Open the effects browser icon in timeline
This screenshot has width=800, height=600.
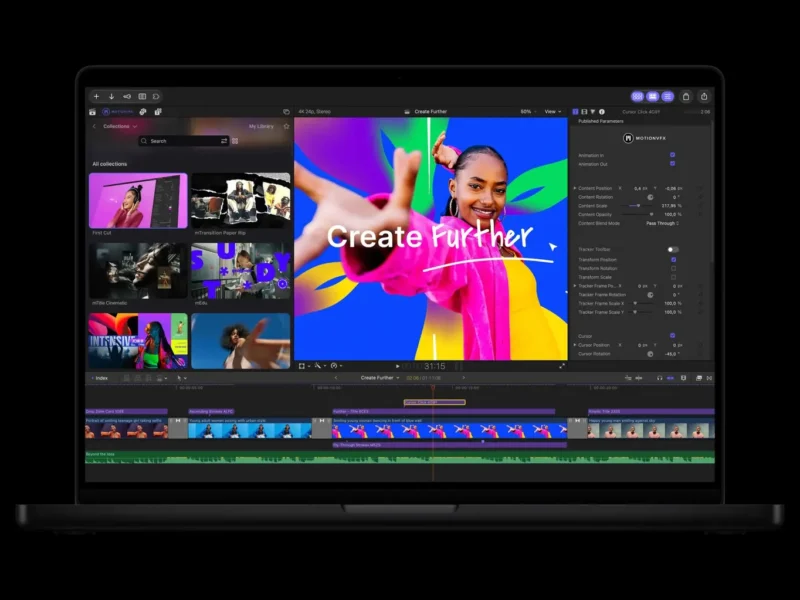click(x=699, y=378)
